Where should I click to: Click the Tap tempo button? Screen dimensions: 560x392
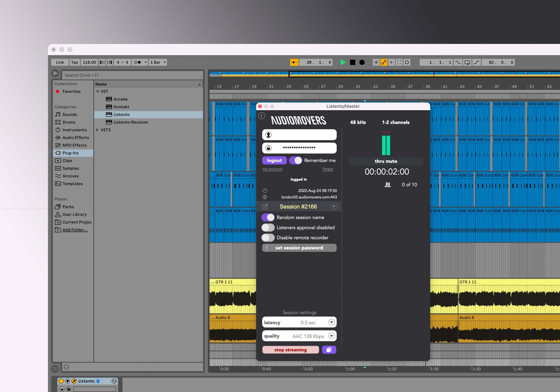(74, 62)
